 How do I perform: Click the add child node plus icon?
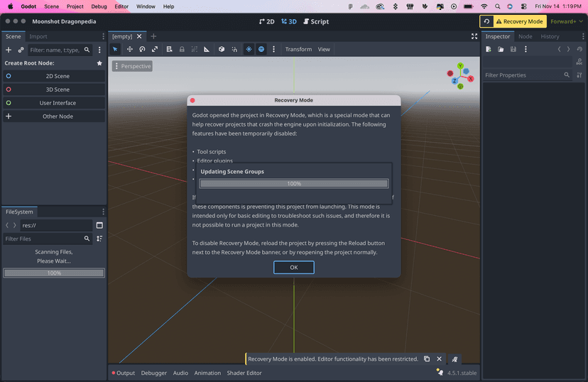[9, 50]
